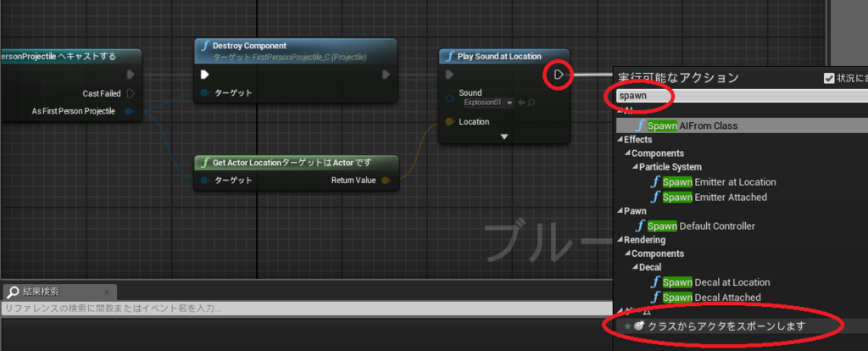Click the 実行可能なアクション menu heading
The image size is (868, 351).
click(677, 78)
